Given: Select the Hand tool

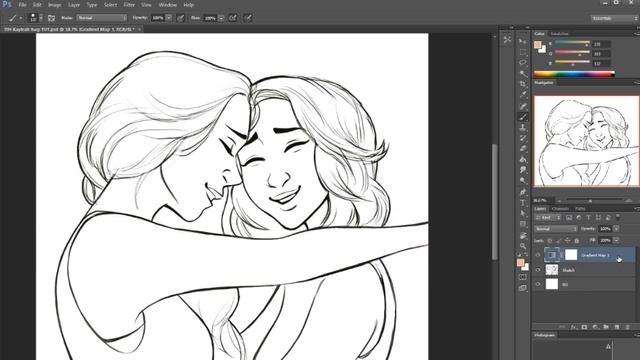Looking at the screenshot, I should [x=523, y=236].
